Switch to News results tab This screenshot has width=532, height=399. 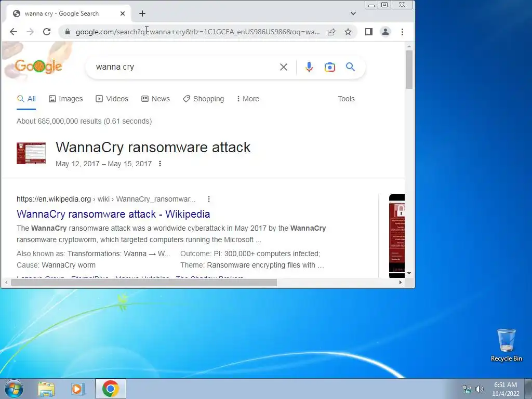(155, 99)
